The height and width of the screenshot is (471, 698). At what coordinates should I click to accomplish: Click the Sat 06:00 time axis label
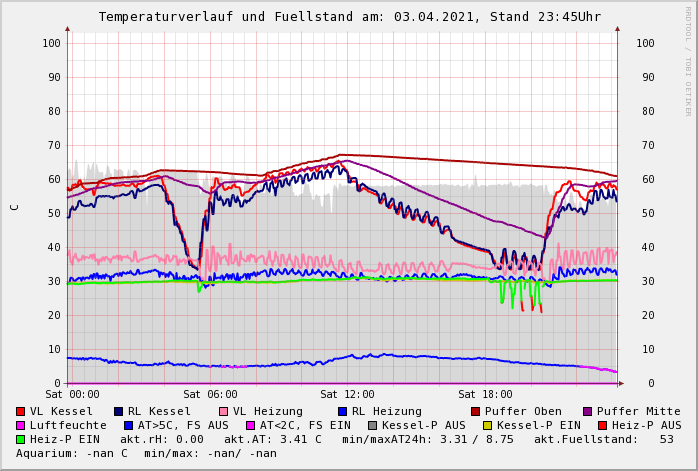tap(210, 395)
